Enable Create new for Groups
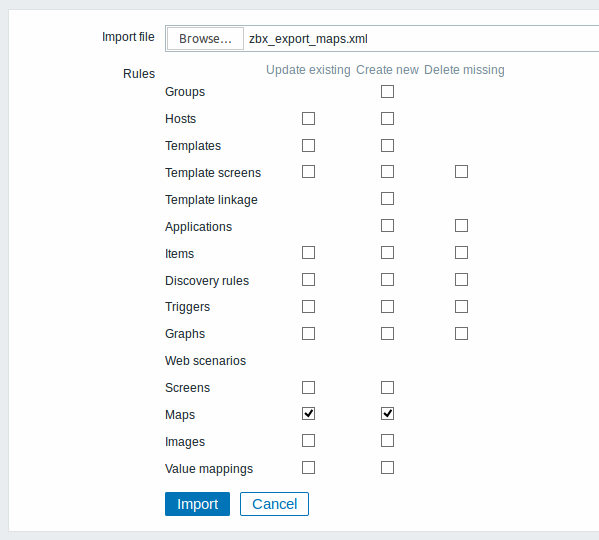Screen dimensions: 599x540 coord(387,92)
